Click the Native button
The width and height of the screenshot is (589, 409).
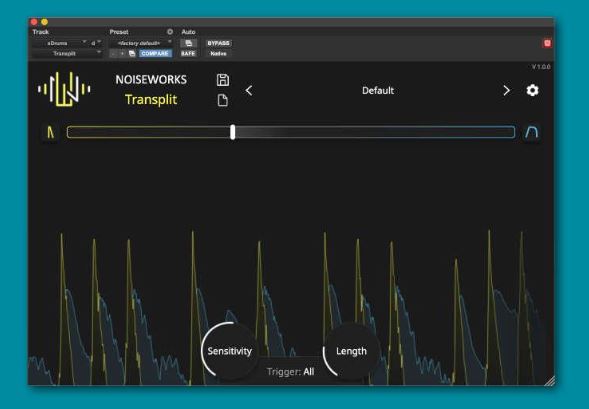pyautogui.click(x=218, y=53)
